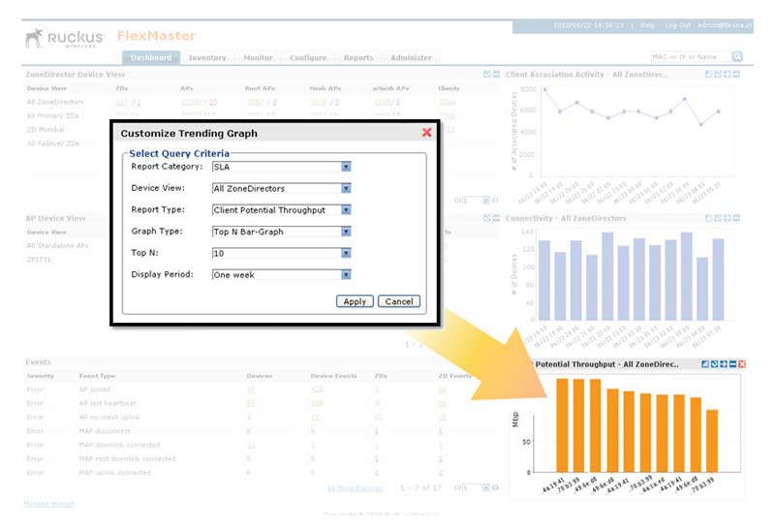Click the Help link in header
The height and width of the screenshot is (532, 775).
pyautogui.click(x=647, y=25)
